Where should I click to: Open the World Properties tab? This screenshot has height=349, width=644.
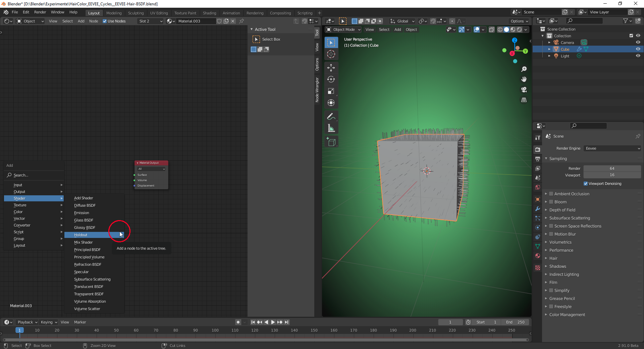(x=538, y=187)
